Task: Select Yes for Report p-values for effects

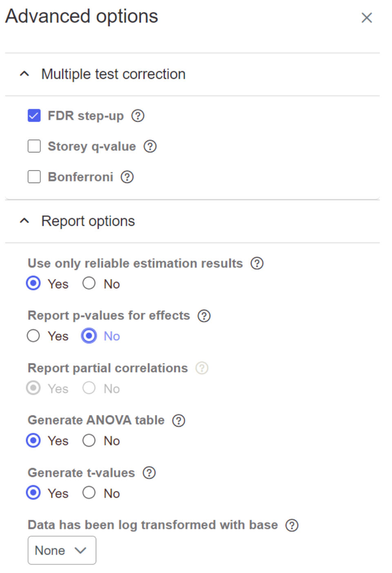Action: 33,336
